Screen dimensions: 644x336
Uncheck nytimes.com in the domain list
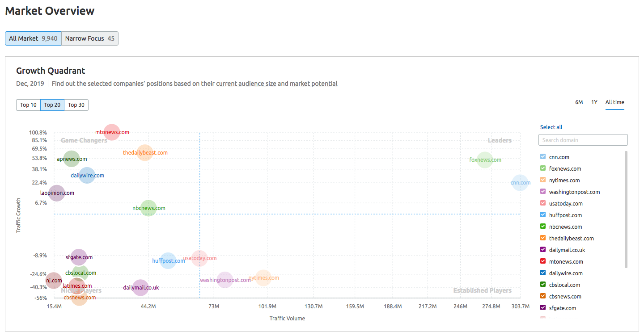pos(543,180)
